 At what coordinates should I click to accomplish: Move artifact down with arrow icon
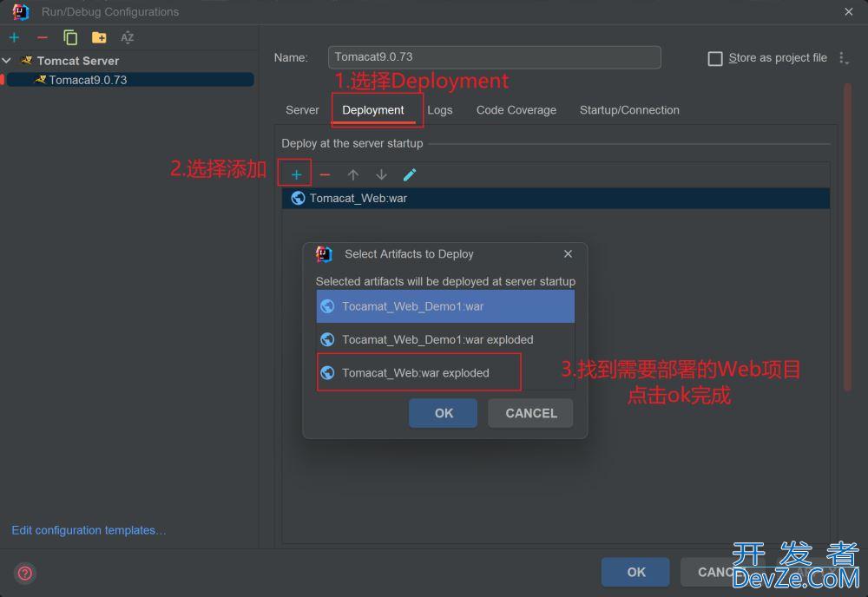pyautogui.click(x=381, y=174)
